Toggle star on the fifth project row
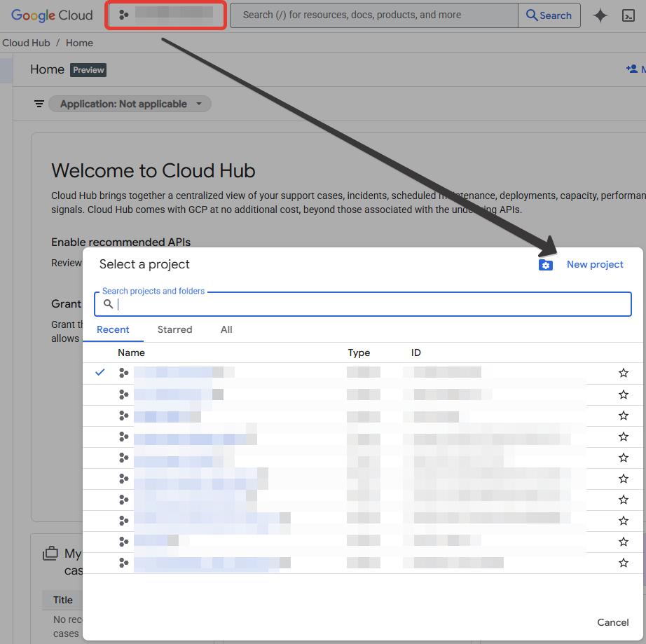This screenshot has height=644, width=646. [x=624, y=458]
